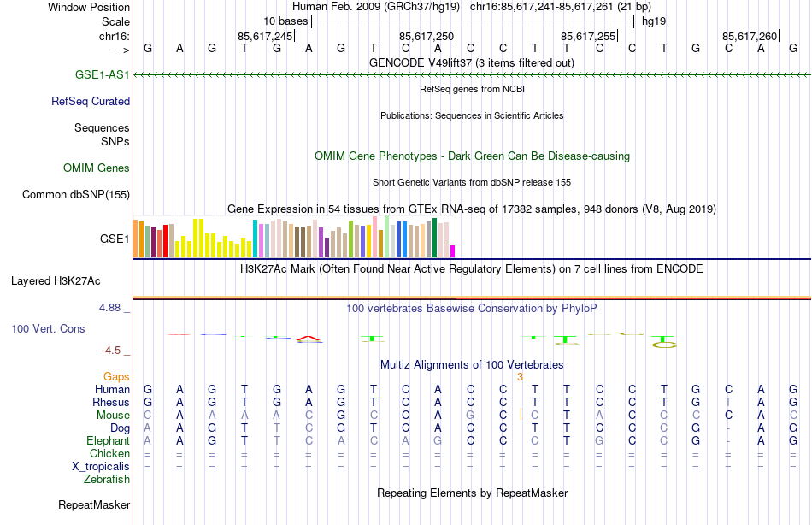Image resolution: width=812 pixels, height=525 pixels.
Task: Click the Scale label on the left
Action: 115,21
